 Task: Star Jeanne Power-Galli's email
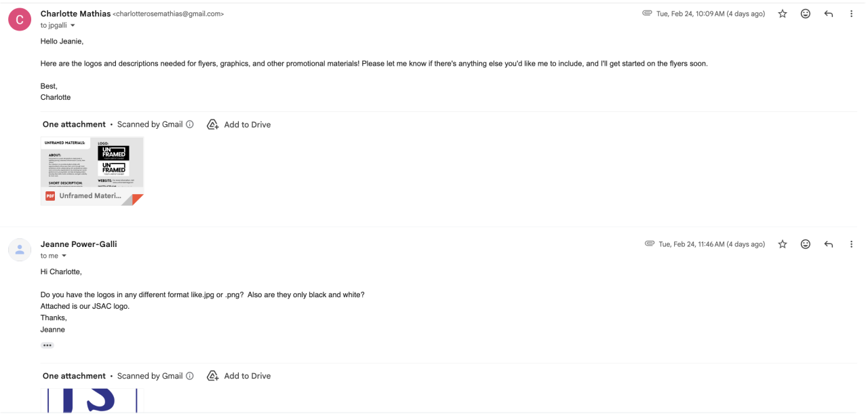pos(783,244)
